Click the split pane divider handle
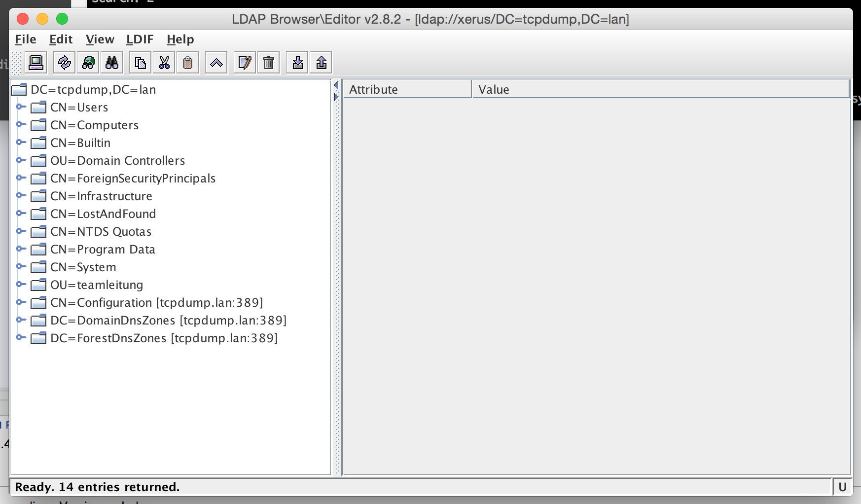 [x=337, y=276]
